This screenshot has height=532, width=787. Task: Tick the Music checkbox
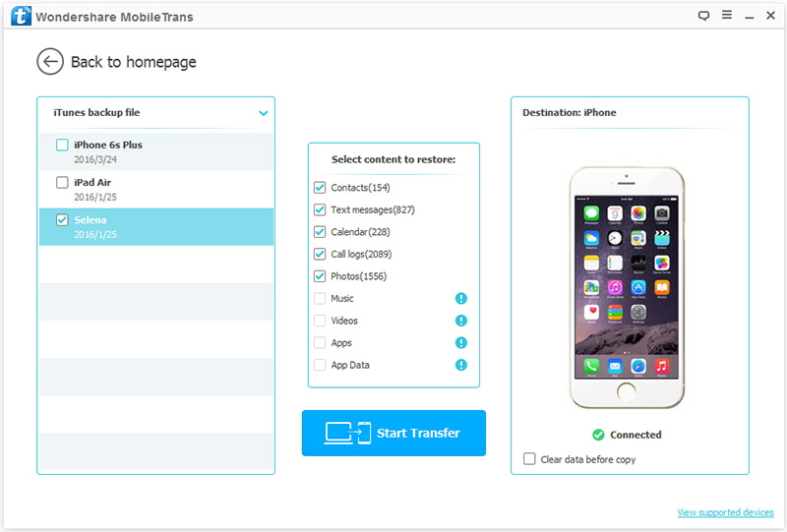(320, 299)
